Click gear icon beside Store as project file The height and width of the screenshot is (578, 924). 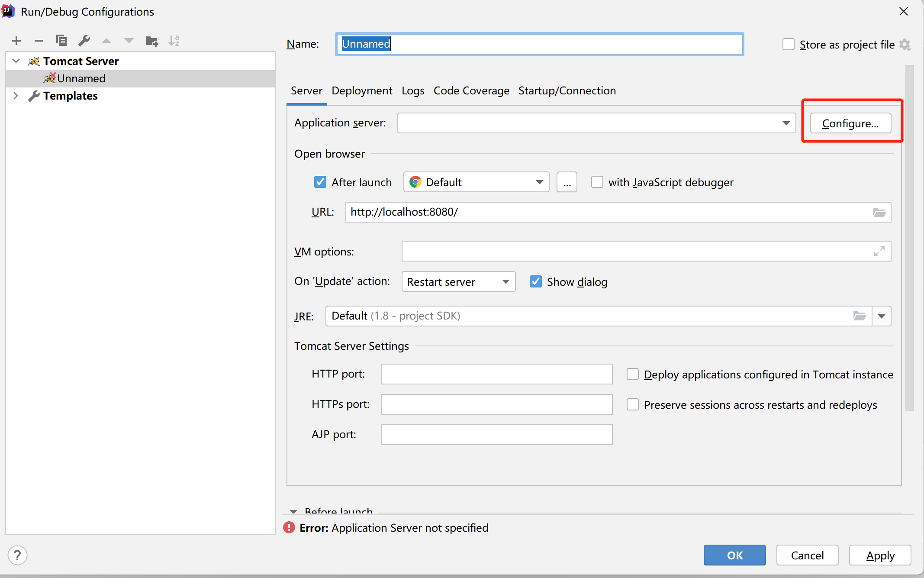coord(905,45)
